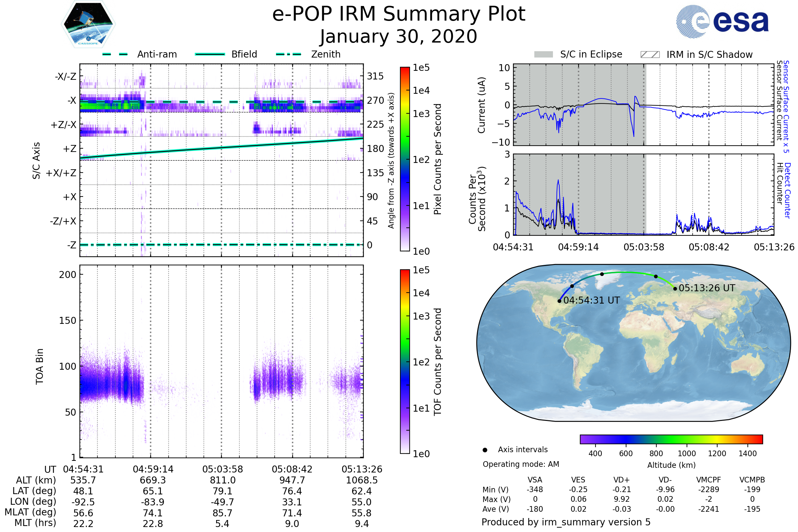Click the S/C in Eclipse gray legend box
This screenshot has width=798, height=532.
pyautogui.click(x=543, y=55)
